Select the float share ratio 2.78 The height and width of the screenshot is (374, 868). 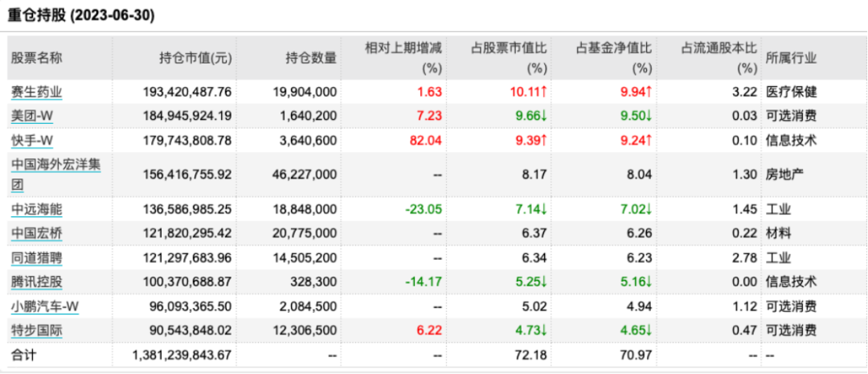[746, 257]
